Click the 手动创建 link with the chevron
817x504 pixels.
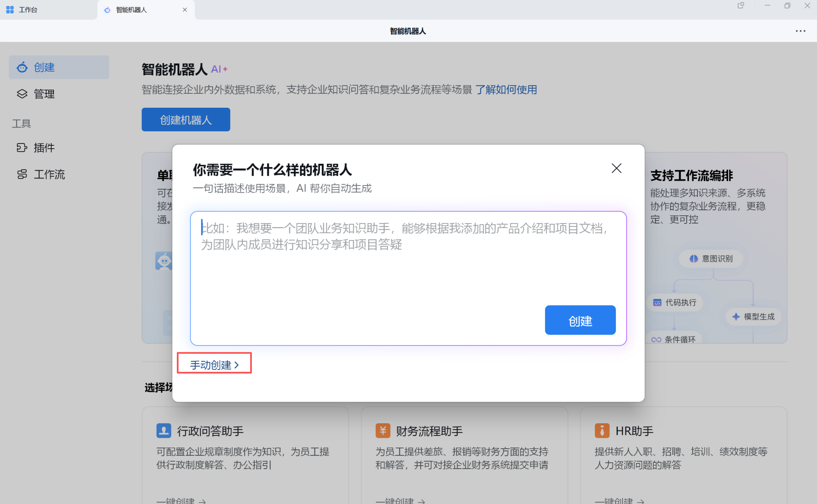click(214, 365)
